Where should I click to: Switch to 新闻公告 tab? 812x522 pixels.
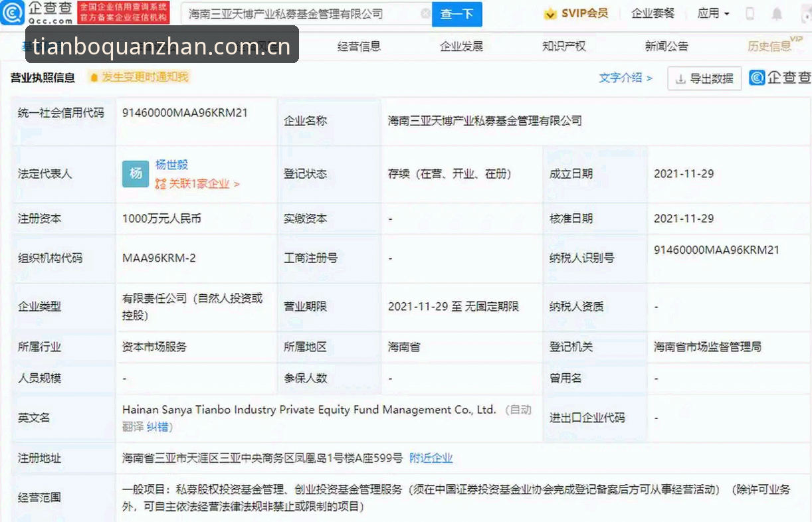coord(666,46)
